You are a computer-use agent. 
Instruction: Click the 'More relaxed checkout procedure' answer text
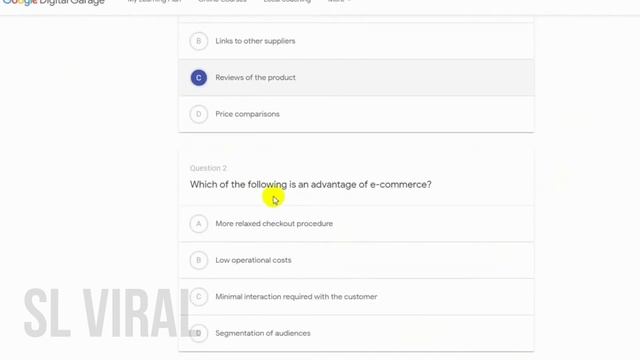274,224
